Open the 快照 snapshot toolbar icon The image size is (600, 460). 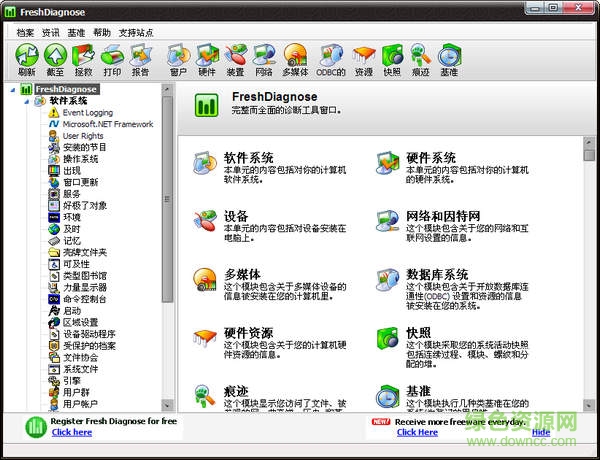click(x=392, y=57)
